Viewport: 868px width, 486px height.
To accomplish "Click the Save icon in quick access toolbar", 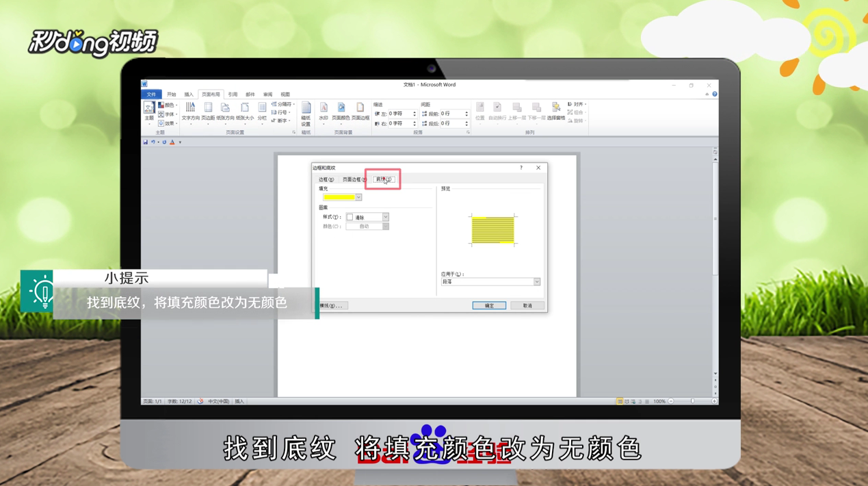I will point(146,142).
